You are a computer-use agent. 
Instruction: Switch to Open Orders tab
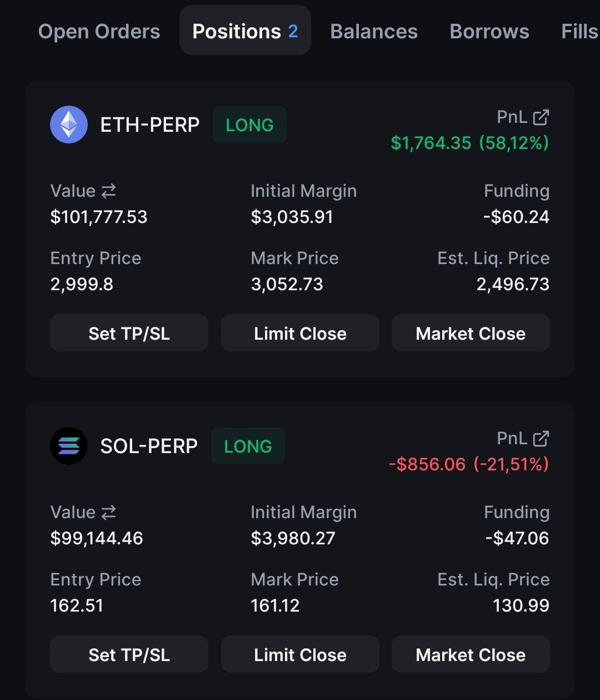click(99, 31)
